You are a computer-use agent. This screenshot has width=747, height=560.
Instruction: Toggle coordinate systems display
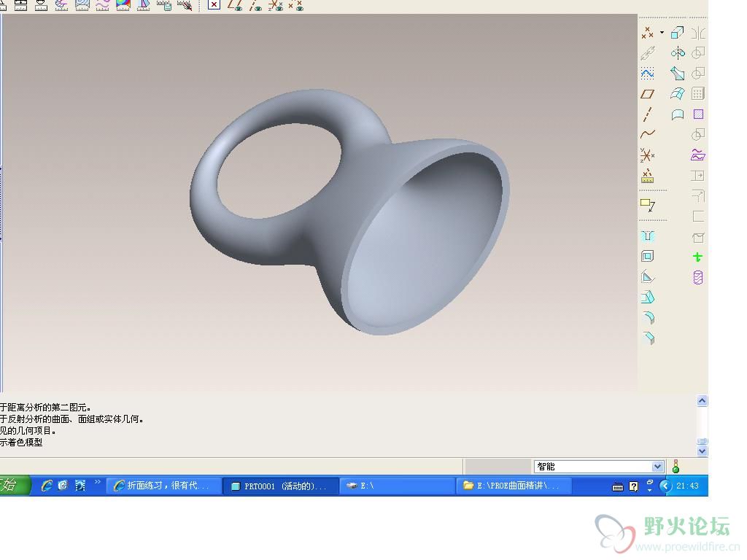[275, 5]
